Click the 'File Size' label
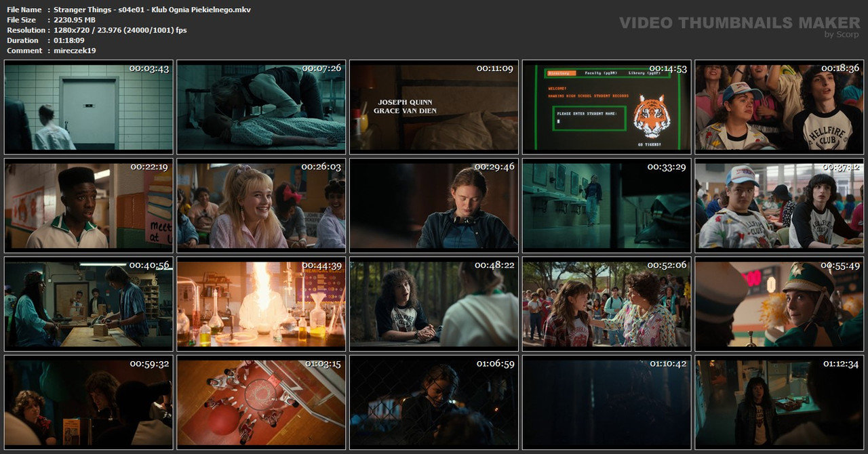Viewport: 868px width, 454px height. pos(22,20)
